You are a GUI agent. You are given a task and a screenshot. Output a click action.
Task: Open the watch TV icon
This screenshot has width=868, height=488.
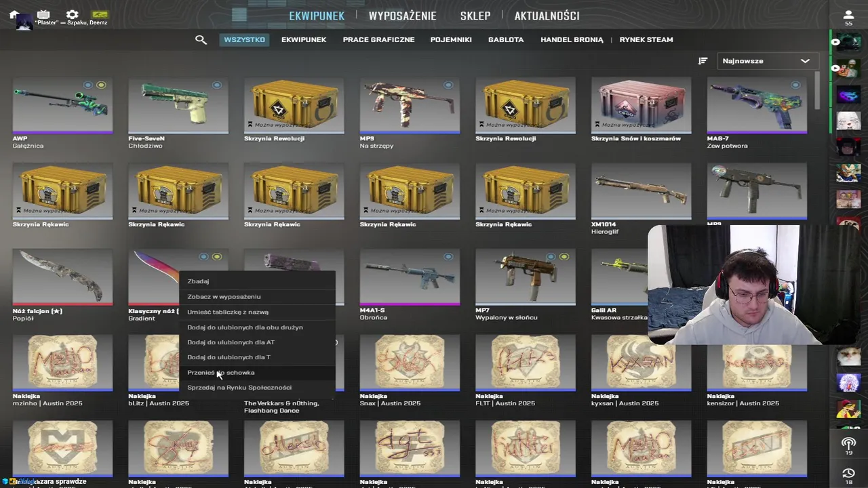click(x=43, y=14)
